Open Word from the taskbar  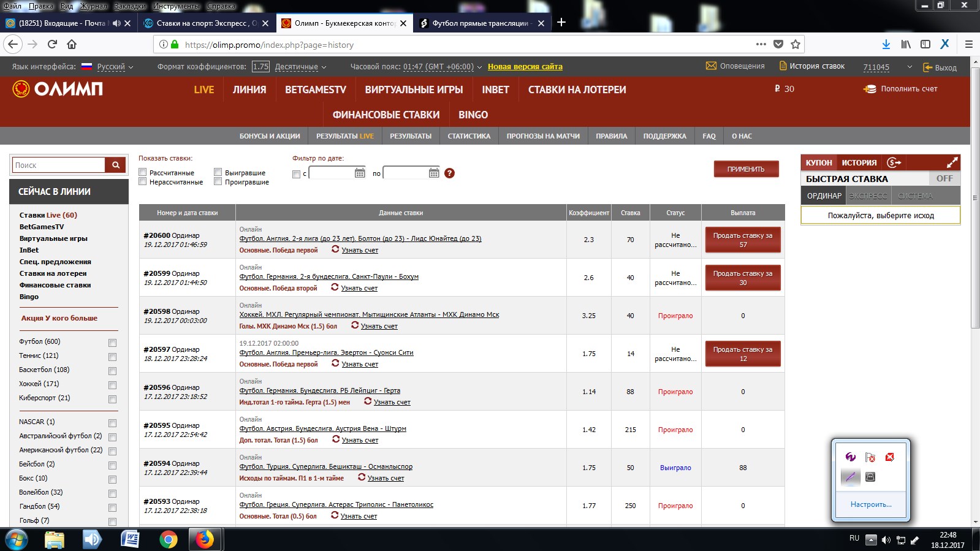(x=130, y=539)
